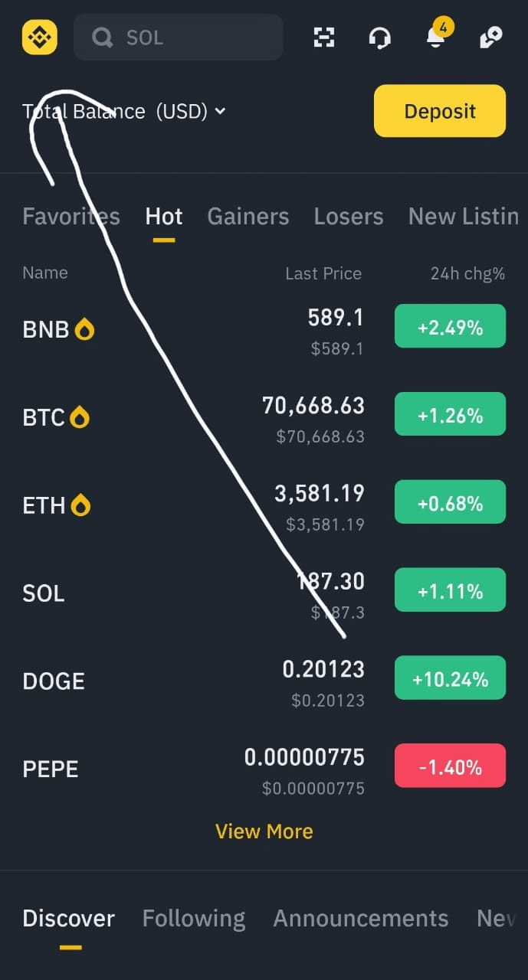Toggle the PEPE -1.40% change badge
Viewport: 528px width, 980px height.
pyautogui.click(x=450, y=766)
